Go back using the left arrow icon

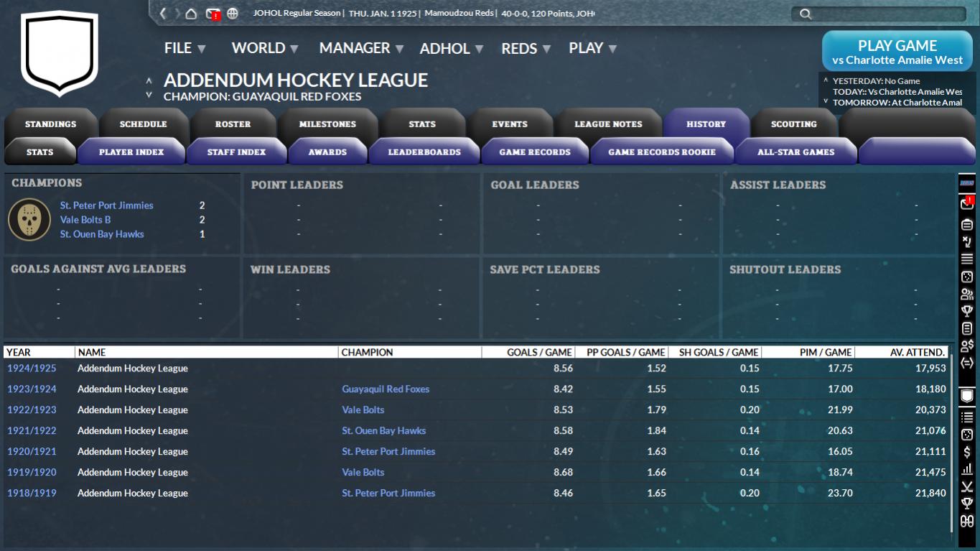click(163, 14)
